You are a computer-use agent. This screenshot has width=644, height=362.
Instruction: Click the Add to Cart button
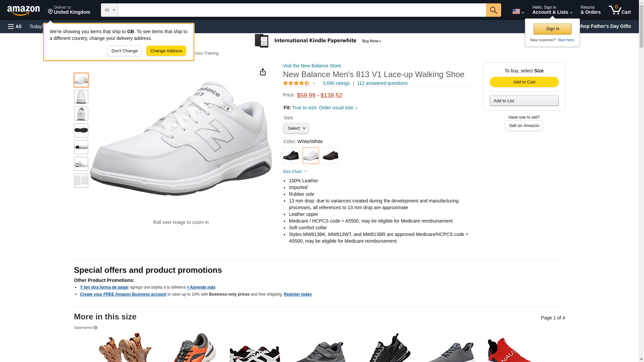tap(524, 82)
